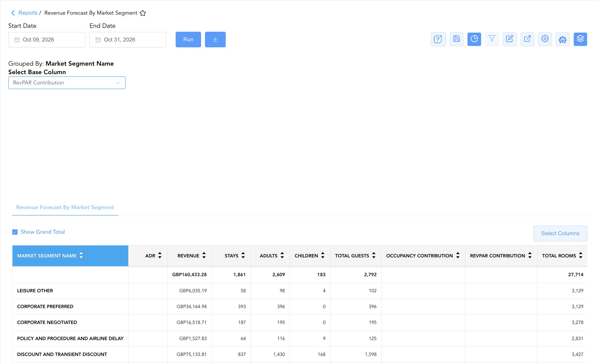This screenshot has height=364, width=599.
Task: Toggle the pie chart view icon
Action: (474, 39)
